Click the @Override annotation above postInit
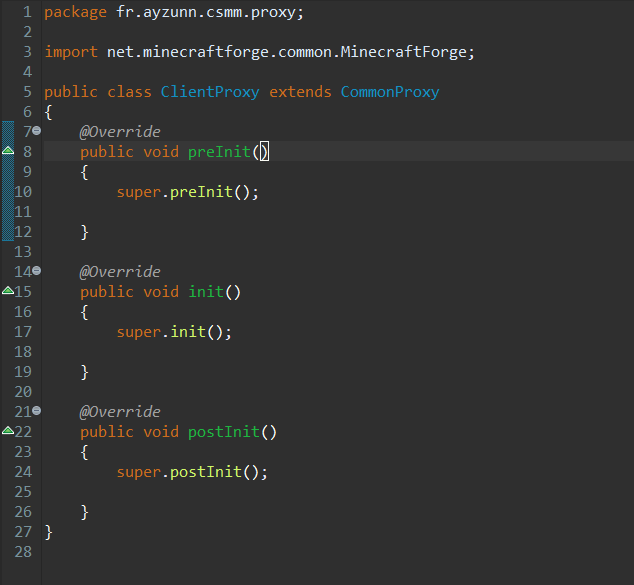The width and height of the screenshot is (634, 585). [x=120, y=411]
